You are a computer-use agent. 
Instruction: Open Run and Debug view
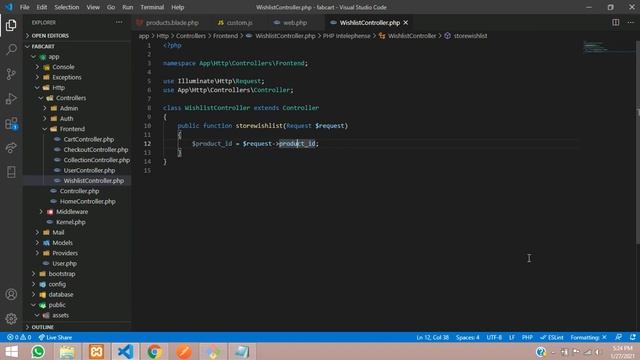[x=11, y=98]
